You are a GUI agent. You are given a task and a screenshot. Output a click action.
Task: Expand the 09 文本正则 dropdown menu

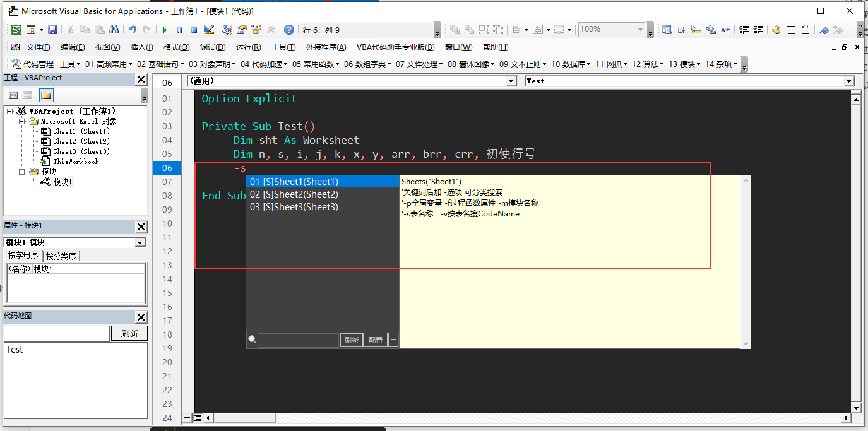pos(522,64)
